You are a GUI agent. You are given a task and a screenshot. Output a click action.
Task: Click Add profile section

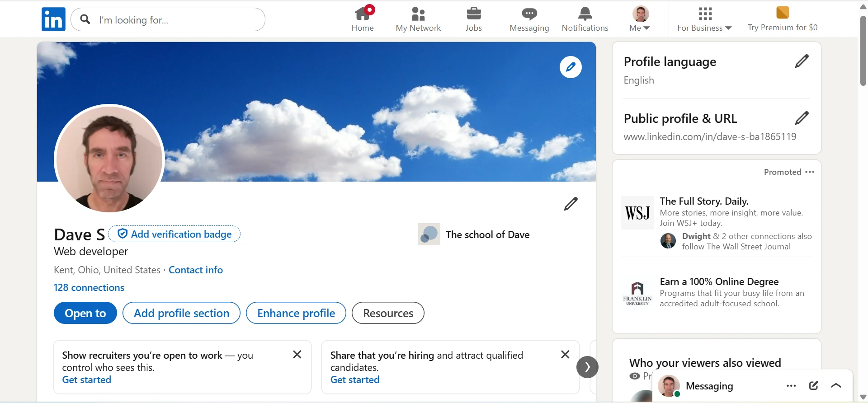(x=181, y=313)
